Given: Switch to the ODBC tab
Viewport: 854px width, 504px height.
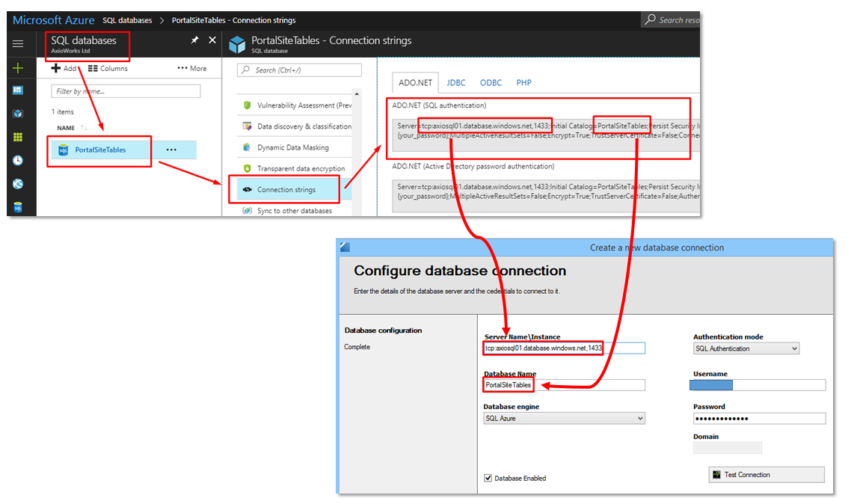Looking at the screenshot, I should coord(491,83).
